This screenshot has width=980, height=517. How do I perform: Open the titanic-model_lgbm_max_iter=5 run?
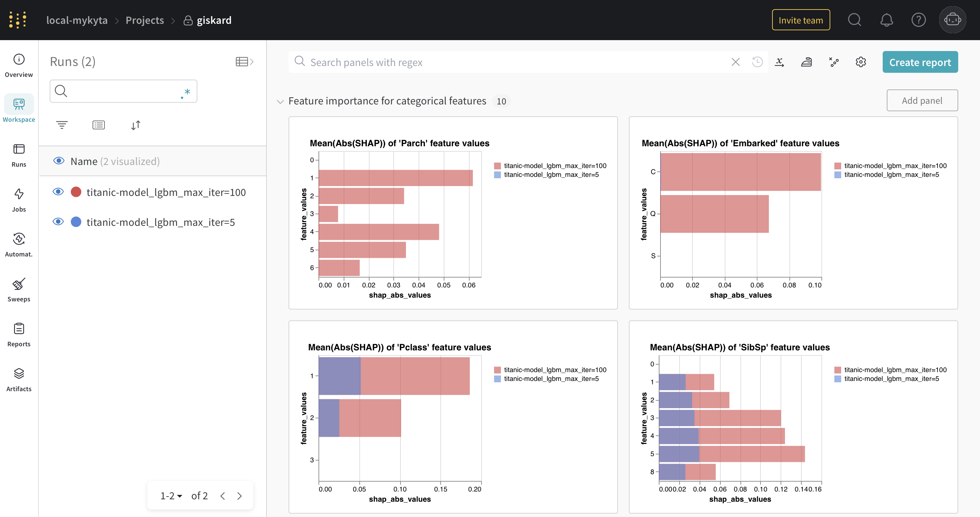(161, 222)
